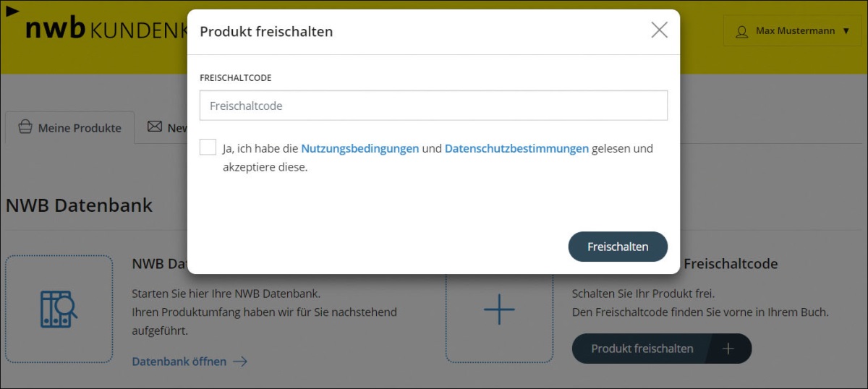This screenshot has height=389, width=868.
Task: Switch to the Meine Produkte tab
Action: coord(70,128)
